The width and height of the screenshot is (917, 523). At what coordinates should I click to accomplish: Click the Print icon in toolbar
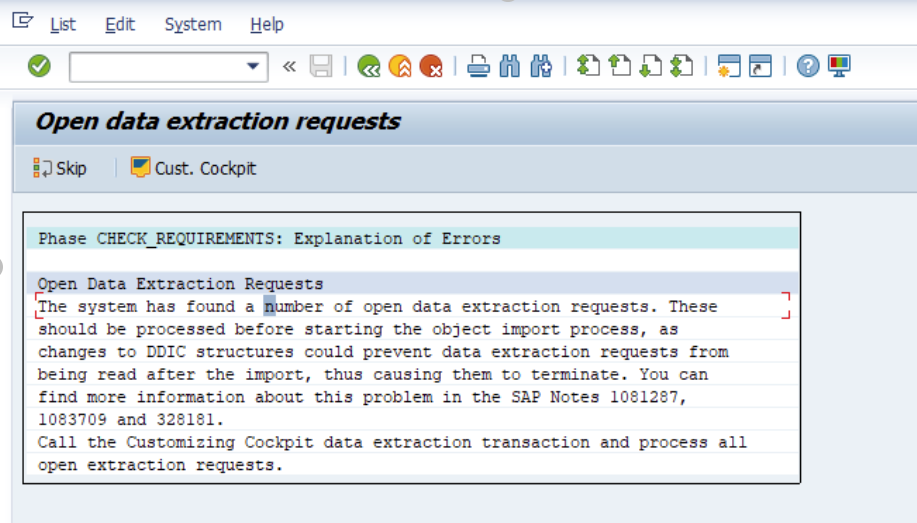pos(478,67)
